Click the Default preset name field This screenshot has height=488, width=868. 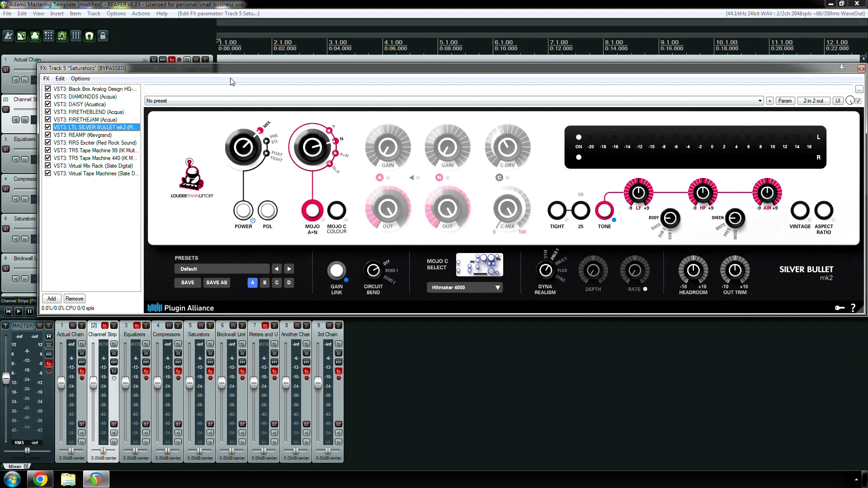(x=222, y=269)
